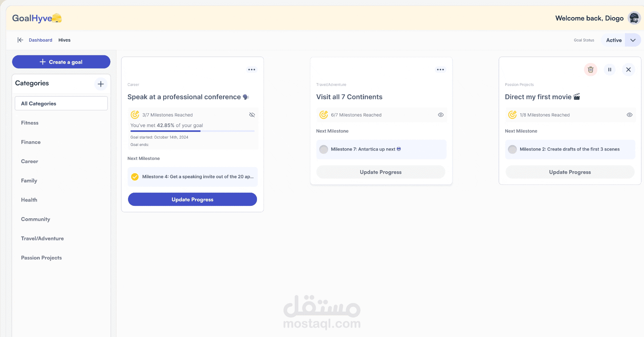This screenshot has height=337, width=644.
Task: Click the 42.85% goal progress bar
Action: 192,131
